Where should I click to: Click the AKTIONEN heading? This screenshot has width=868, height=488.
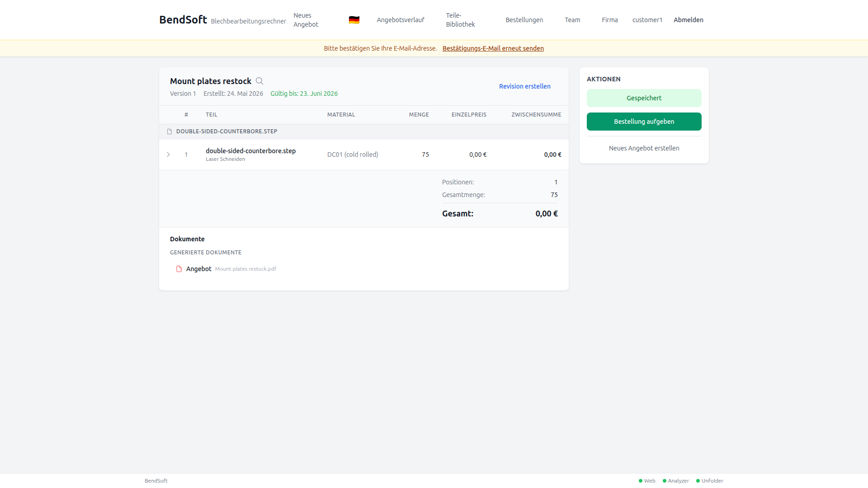604,79
